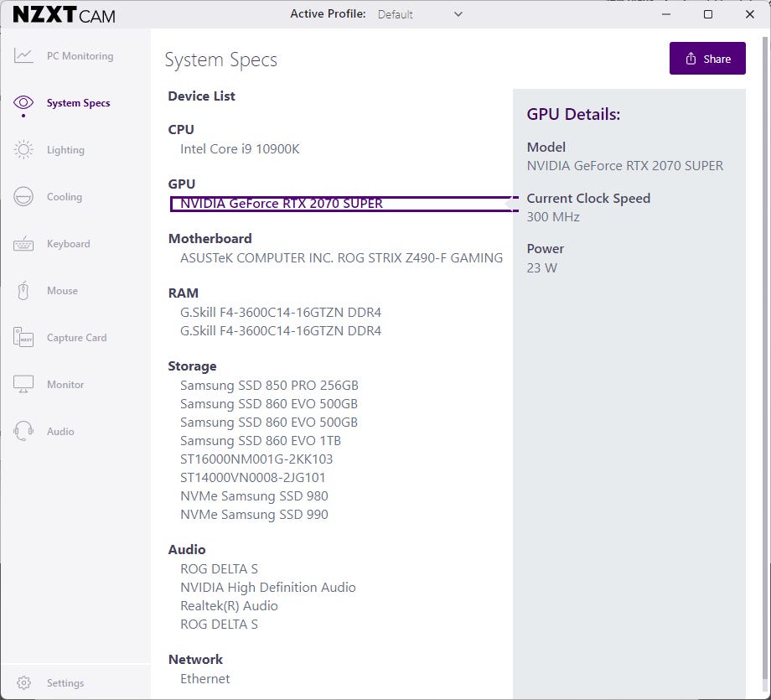Click the 300 MHz clock speed value
The height and width of the screenshot is (700, 771).
tap(552, 217)
